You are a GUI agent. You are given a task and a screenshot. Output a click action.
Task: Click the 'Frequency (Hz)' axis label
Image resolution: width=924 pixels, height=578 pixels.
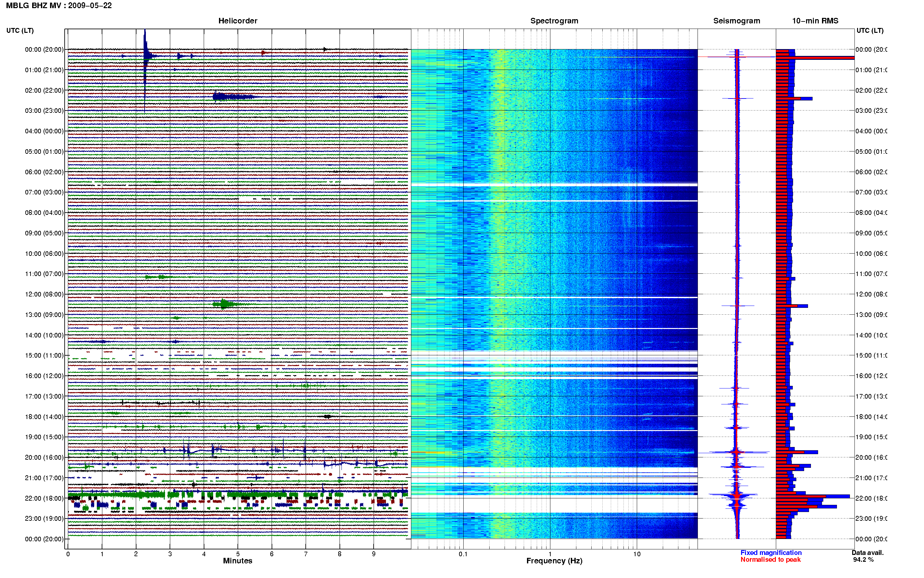click(554, 561)
